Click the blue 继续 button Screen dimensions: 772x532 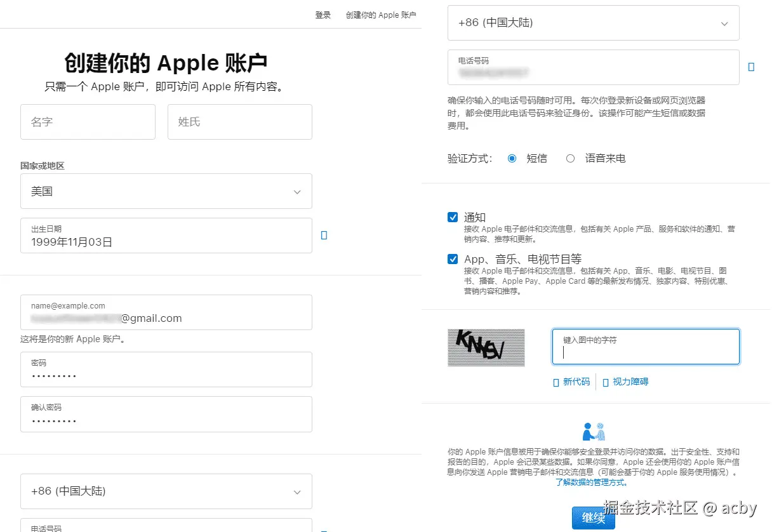tap(593, 518)
